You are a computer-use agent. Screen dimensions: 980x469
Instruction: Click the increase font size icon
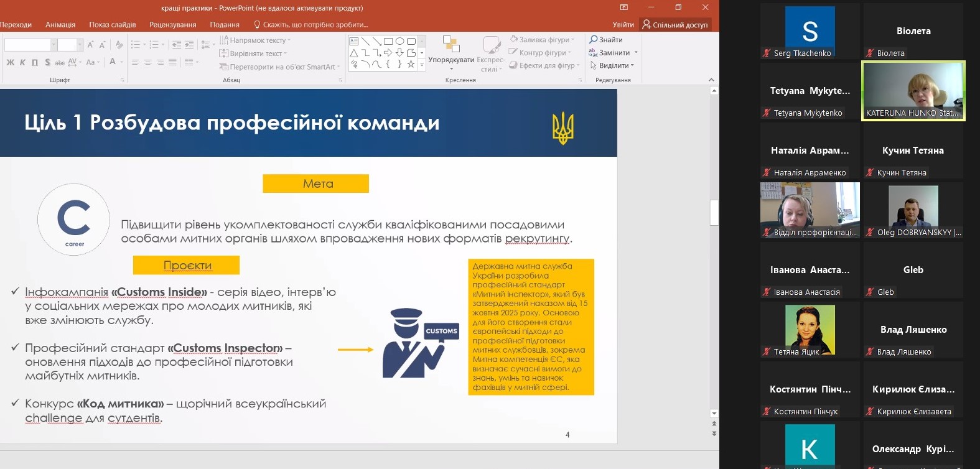[91, 45]
